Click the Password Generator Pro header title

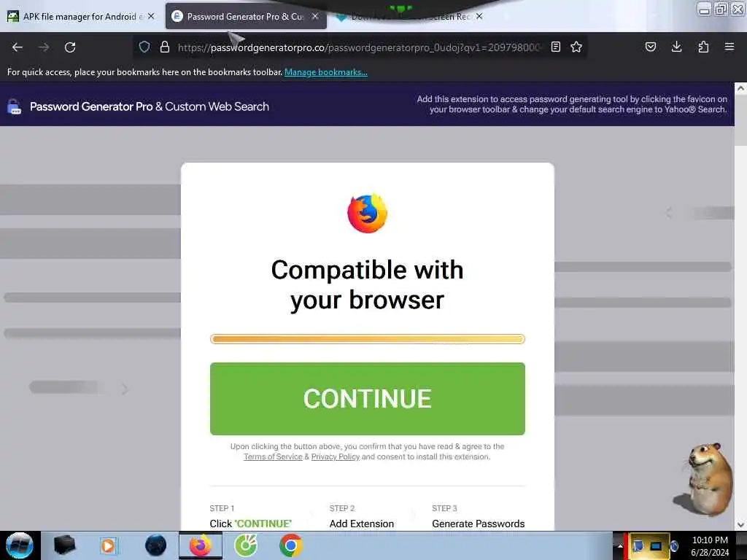pyautogui.click(x=149, y=106)
